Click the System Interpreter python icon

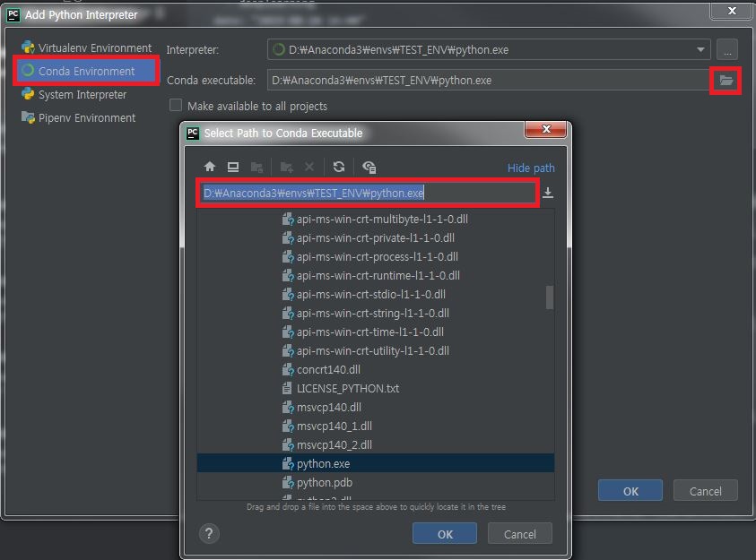click(28, 94)
